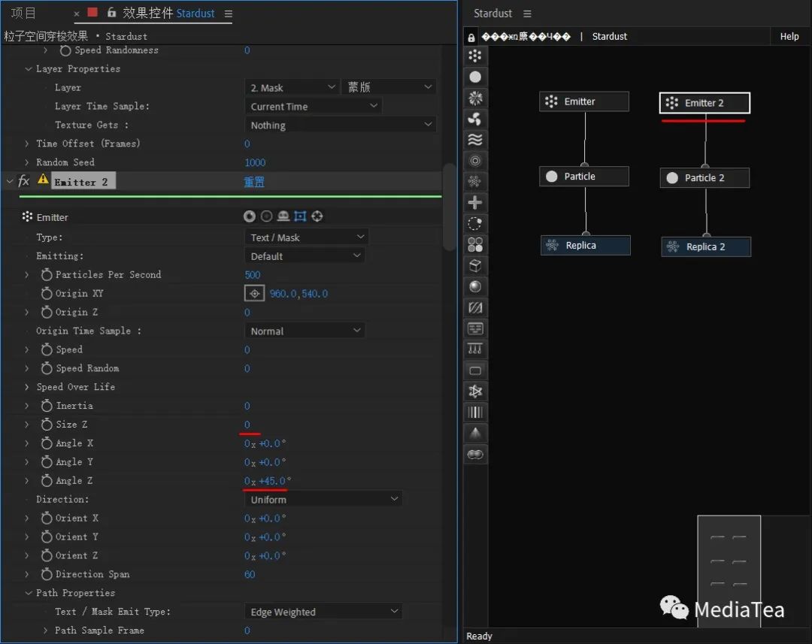The width and height of the screenshot is (812, 644).
Task: Click the merged-blobs icon at the toolbar bottom
Action: tap(475, 455)
